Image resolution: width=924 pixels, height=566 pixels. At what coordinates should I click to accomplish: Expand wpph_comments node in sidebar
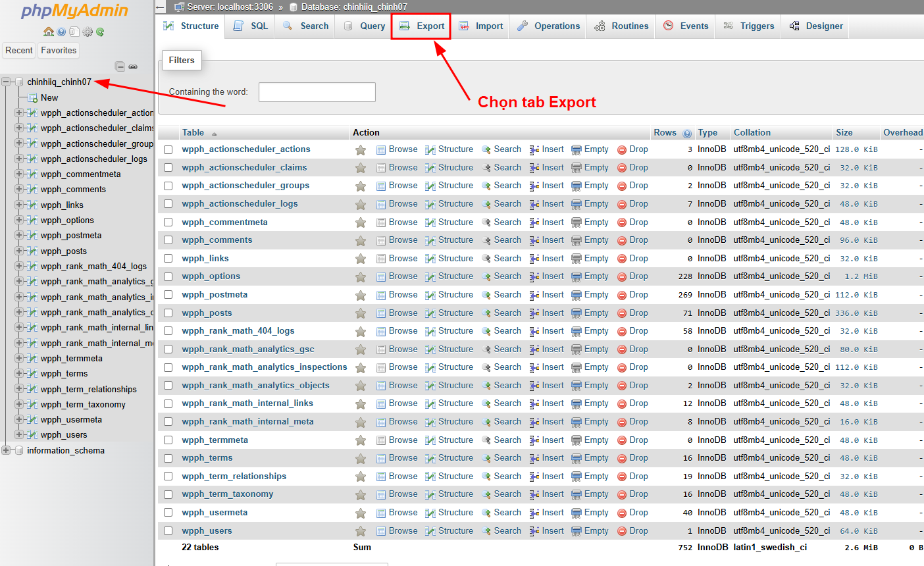click(x=19, y=189)
